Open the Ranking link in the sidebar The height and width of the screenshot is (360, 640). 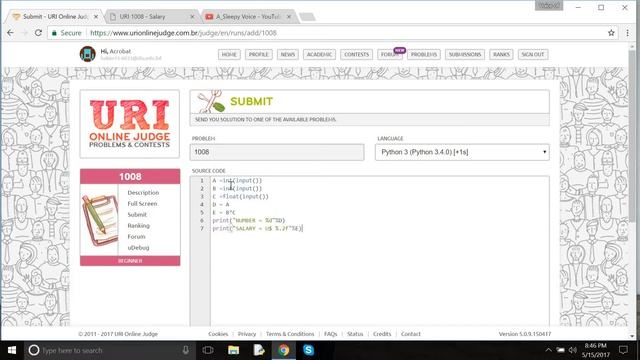pyautogui.click(x=138, y=226)
